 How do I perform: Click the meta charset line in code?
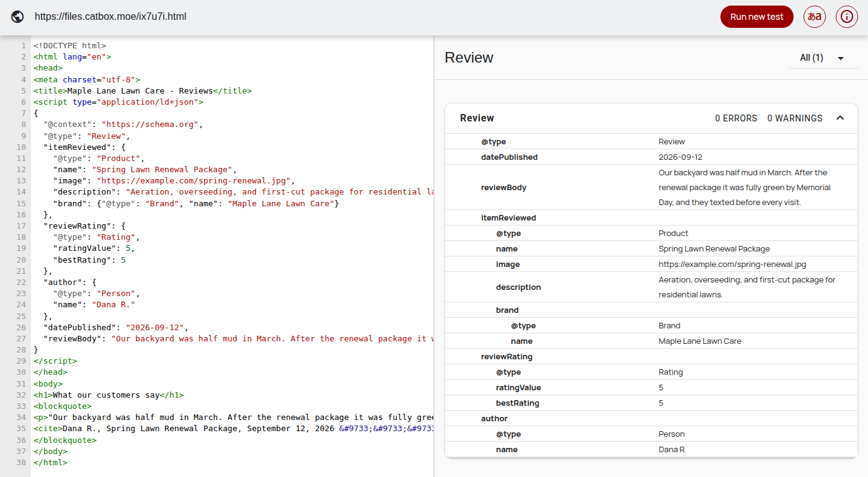[87, 79]
